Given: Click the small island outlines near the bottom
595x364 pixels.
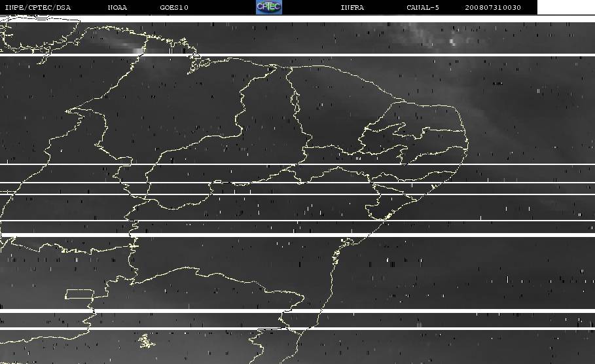Looking at the screenshot, I should coord(145,340).
